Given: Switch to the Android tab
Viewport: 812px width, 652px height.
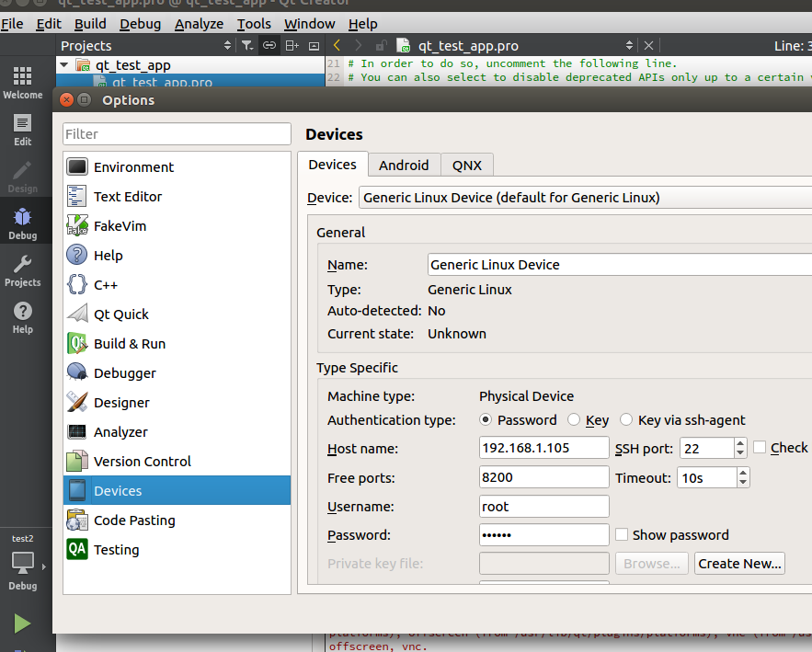Looking at the screenshot, I should (x=404, y=166).
